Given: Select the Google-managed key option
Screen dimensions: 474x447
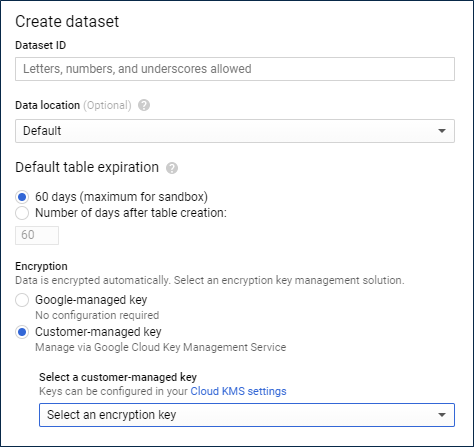Looking at the screenshot, I should 22,300.
